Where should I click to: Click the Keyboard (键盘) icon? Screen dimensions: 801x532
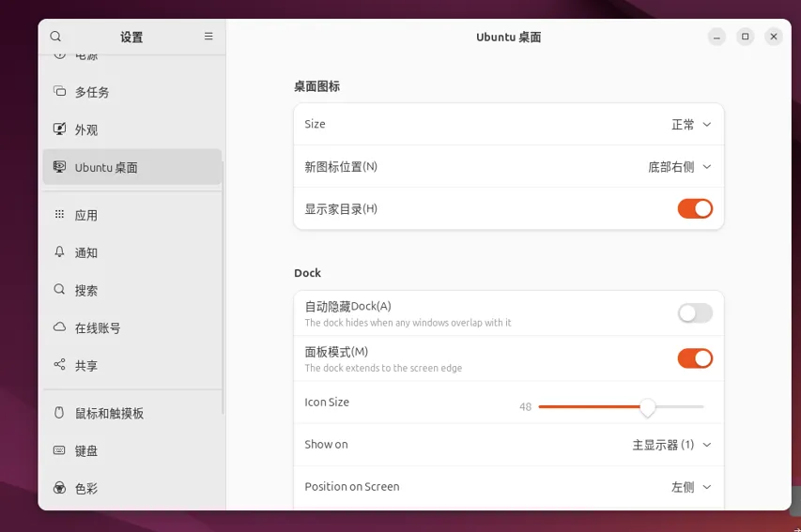click(x=60, y=450)
